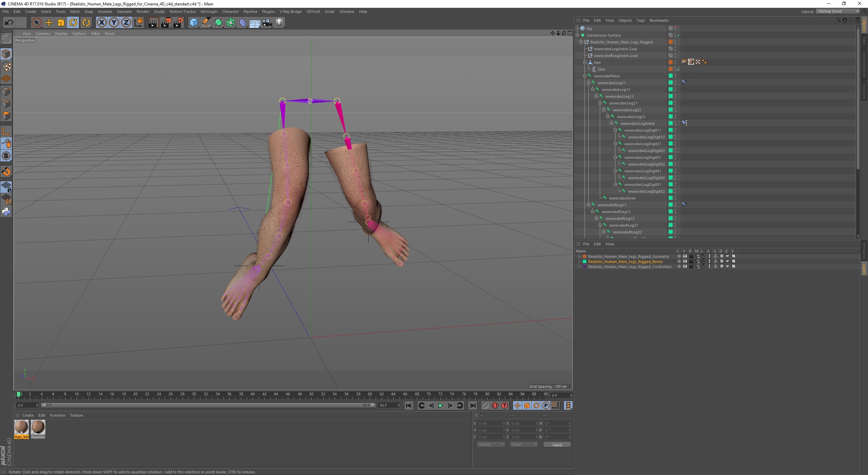
Task: Collapse the wwwsdwLLegAnkle joint node
Action: [612, 123]
